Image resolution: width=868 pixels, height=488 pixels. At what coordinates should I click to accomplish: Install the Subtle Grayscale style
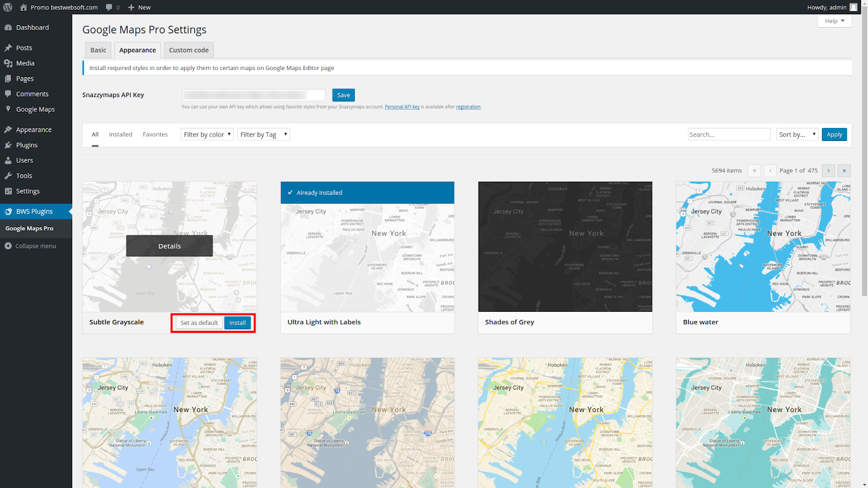tap(238, 323)
